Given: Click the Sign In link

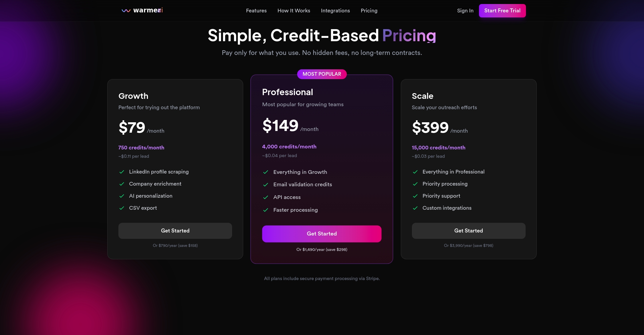Looking at the screenshot, I should 465,11.
